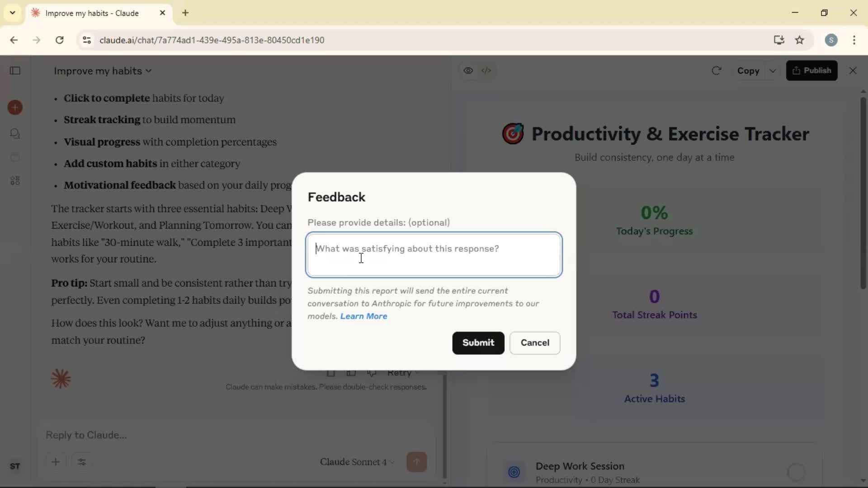This screenshot has width=868, height=488.
Task: Bookmark this page with the star
Action: pos(799,40)
